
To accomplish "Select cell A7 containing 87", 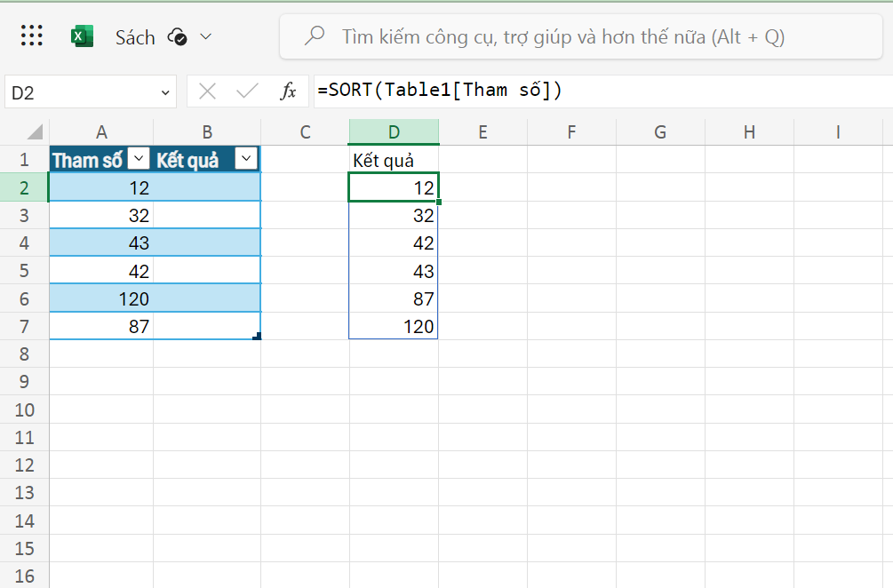I will coord(101,326).
